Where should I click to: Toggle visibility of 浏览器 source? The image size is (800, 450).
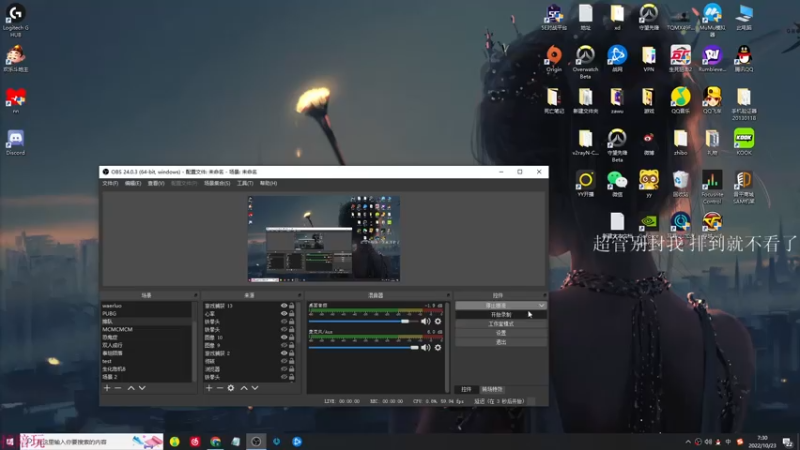[284, 369]
